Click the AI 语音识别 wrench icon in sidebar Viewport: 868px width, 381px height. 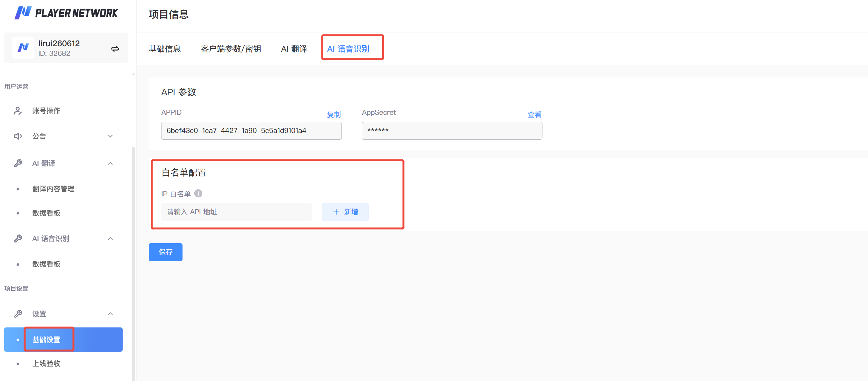click(18, 239)
